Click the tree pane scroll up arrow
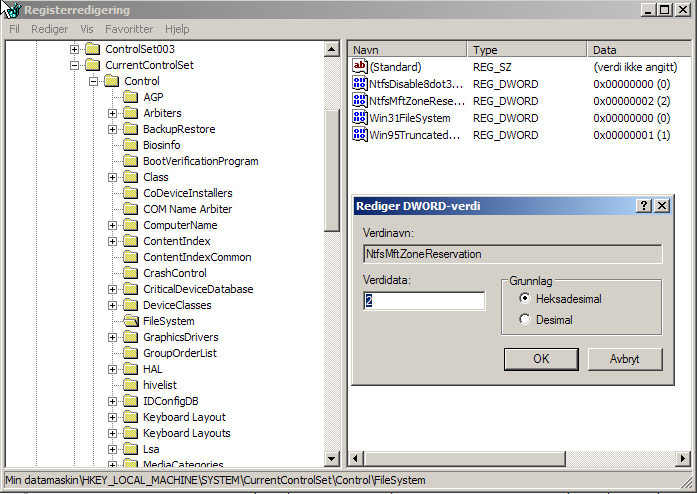 pos(332,48)
